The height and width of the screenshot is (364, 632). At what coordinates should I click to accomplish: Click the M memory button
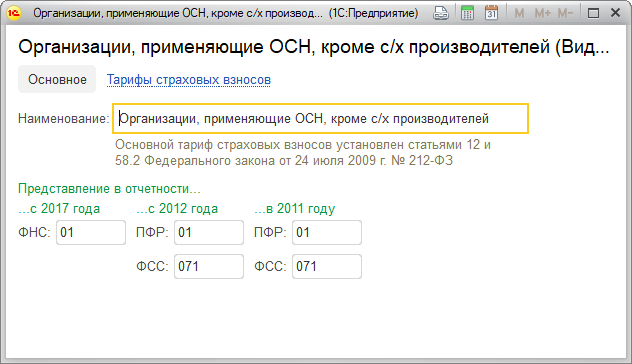click(519, 13)
